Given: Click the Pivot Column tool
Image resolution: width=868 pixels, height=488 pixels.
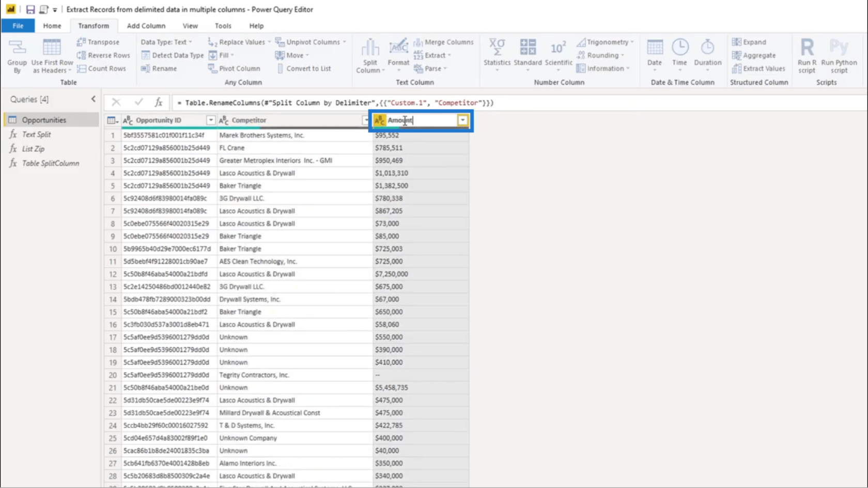Looking at the screenshot, I should [234, 68].
